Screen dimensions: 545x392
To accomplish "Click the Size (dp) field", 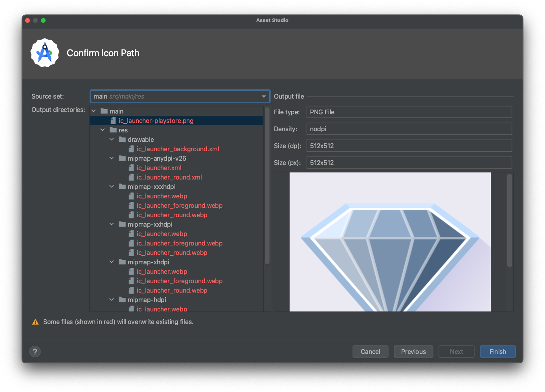I will [409, 146].
